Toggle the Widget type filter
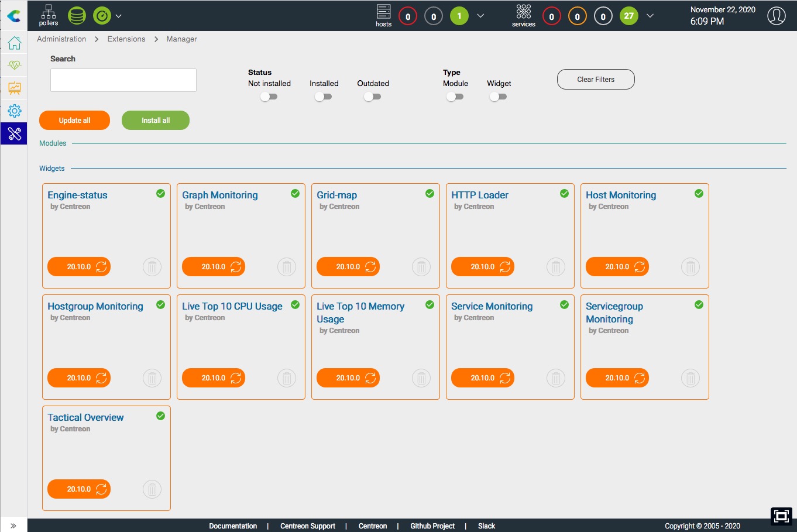This screenshot has height=532, width=797. pyautogui.click(x=498, y=97)
